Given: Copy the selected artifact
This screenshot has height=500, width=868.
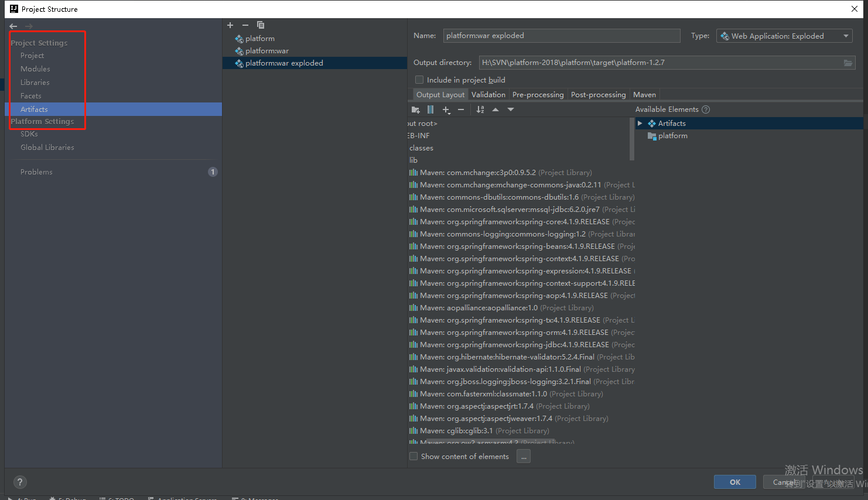Looking at the screenshot, I should point(261,25).
